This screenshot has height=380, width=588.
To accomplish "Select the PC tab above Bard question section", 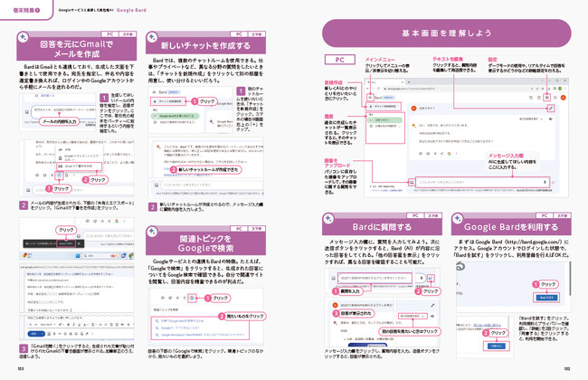I will (x=416, y=215).
